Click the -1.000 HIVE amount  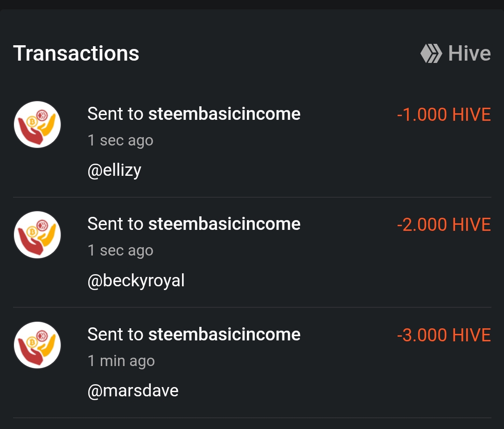point(443,115)
